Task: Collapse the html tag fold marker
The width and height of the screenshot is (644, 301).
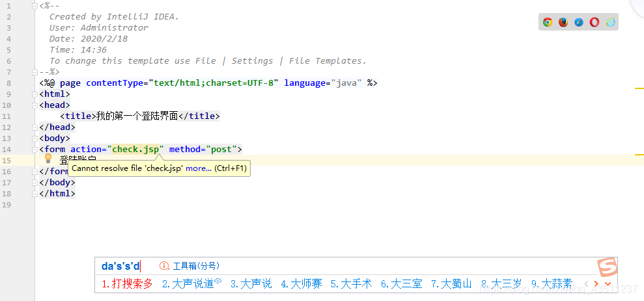Action: point(36,94)
